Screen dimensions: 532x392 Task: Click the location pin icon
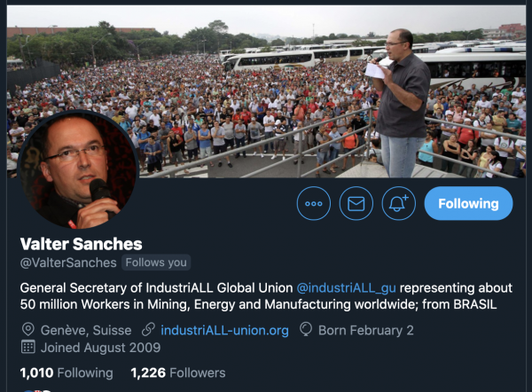tap(28, 330)
